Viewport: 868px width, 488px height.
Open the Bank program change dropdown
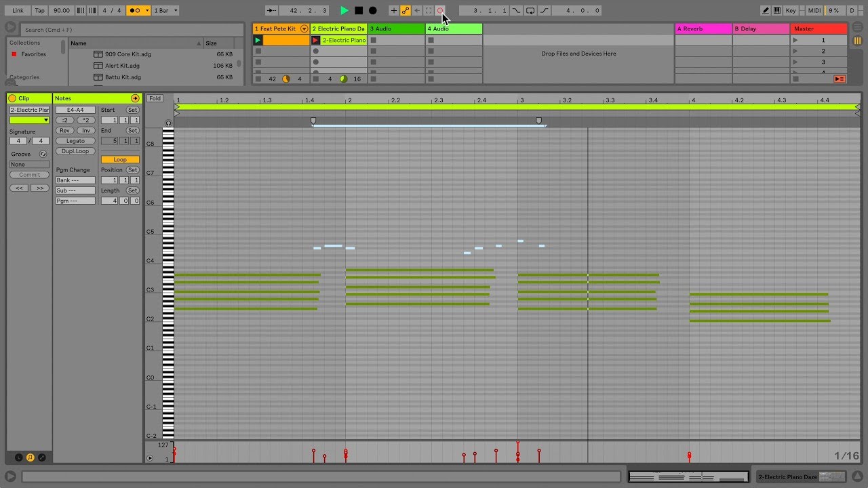tap(76, 180)
